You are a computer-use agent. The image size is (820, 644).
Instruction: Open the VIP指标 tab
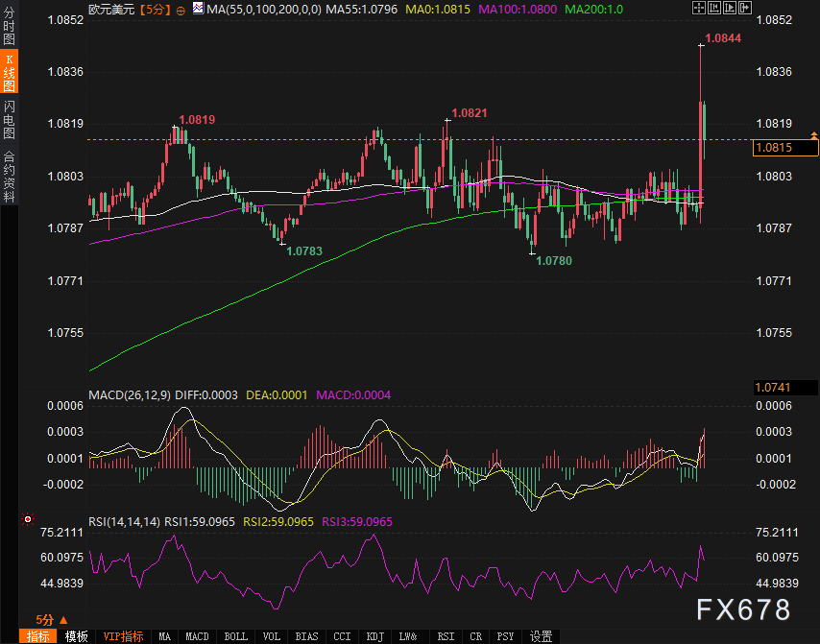123,636
